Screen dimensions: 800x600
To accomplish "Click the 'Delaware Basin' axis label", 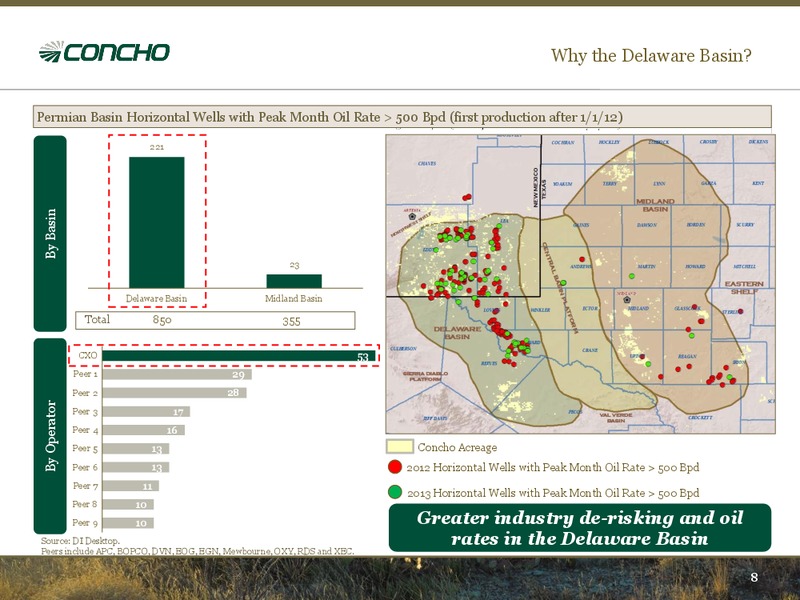I will pos(156,298).
